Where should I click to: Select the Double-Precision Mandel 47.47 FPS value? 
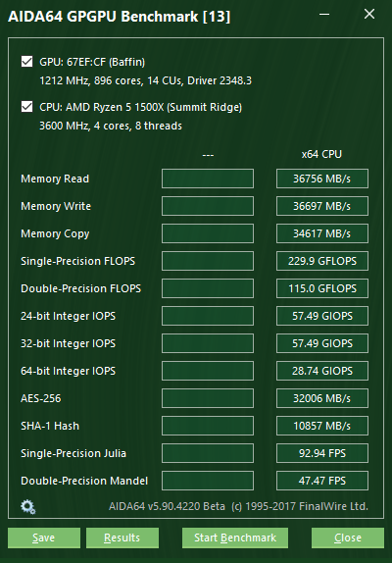point(322,481)
